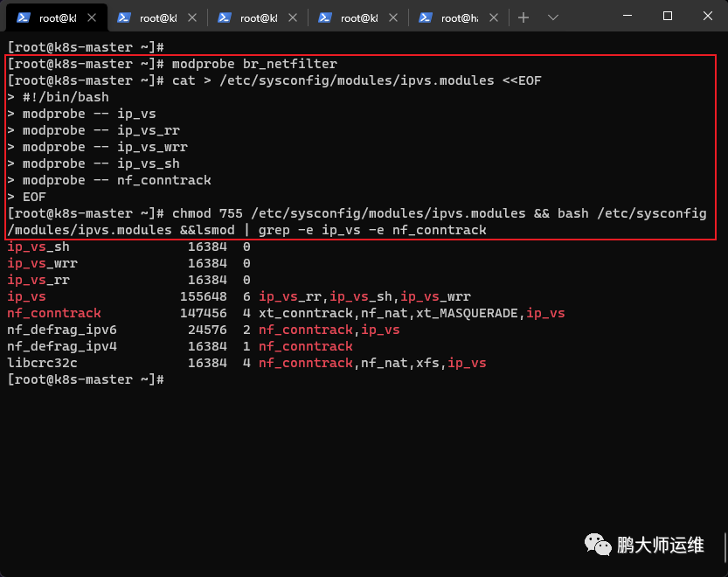Maximize the terminal window
The height and width of the screenshot is (577, 728).
[668, 16]
